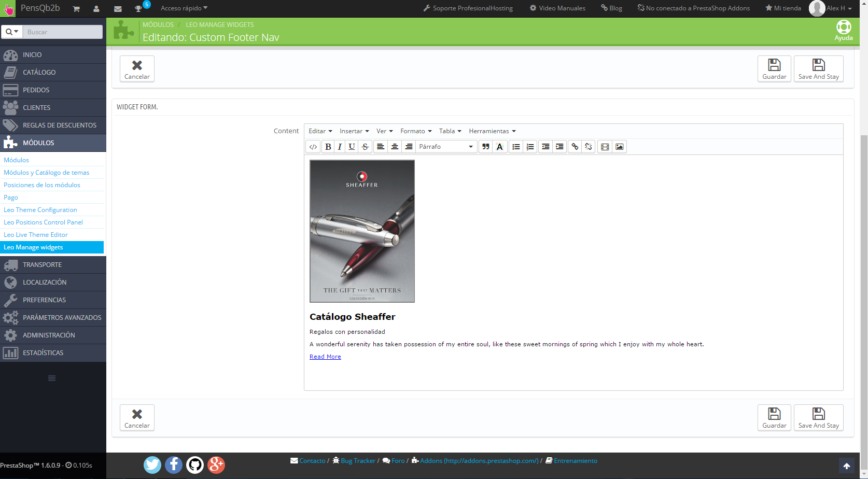Open the Soporte ProfesionalHosting link
This screenshot has width=868, height=479.
(x=468, y=8)
